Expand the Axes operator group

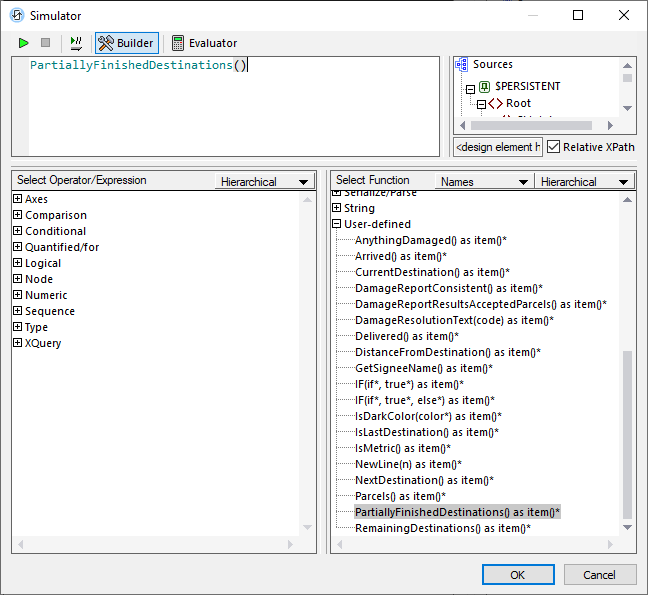(17, 199)
